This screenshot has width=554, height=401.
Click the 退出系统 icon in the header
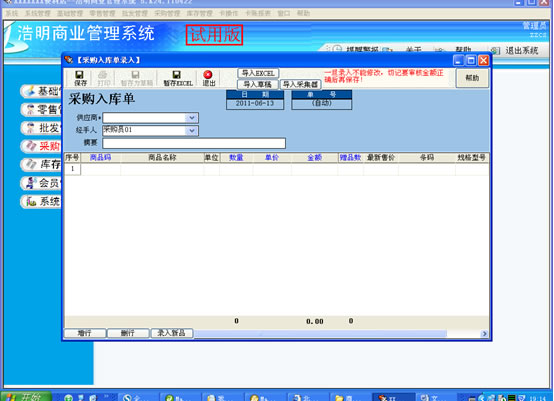point(495,51)
